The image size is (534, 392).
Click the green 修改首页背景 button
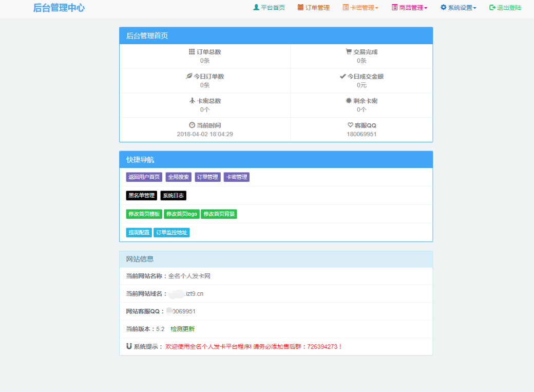point(219,214)
